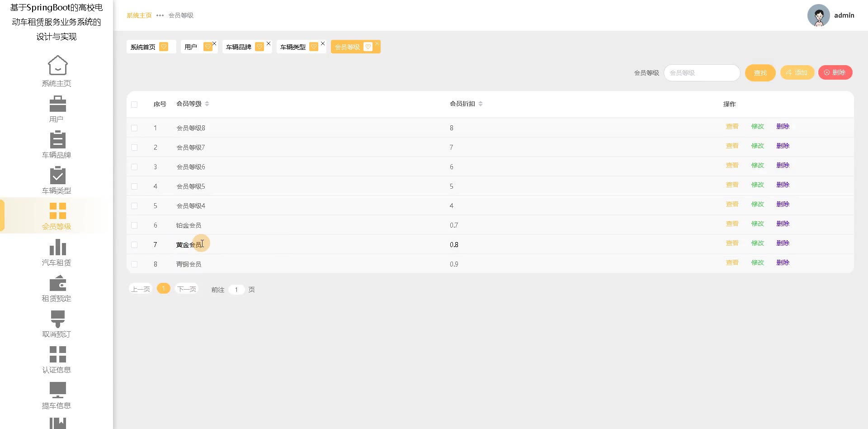Check the row for 会员等级5
This screenshot has width=868, height=429.
134,186
